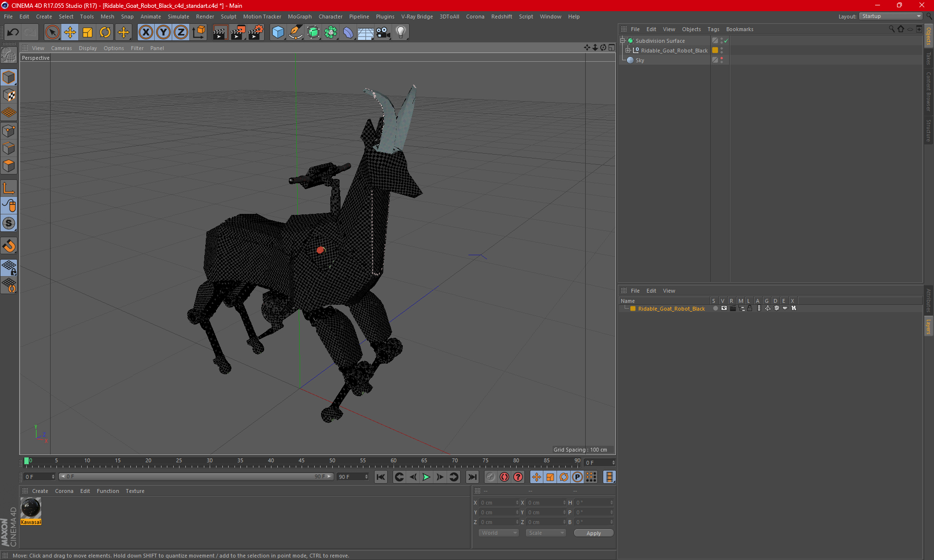Play the animation forward
The image size is (934, 560).
[426, 477]
